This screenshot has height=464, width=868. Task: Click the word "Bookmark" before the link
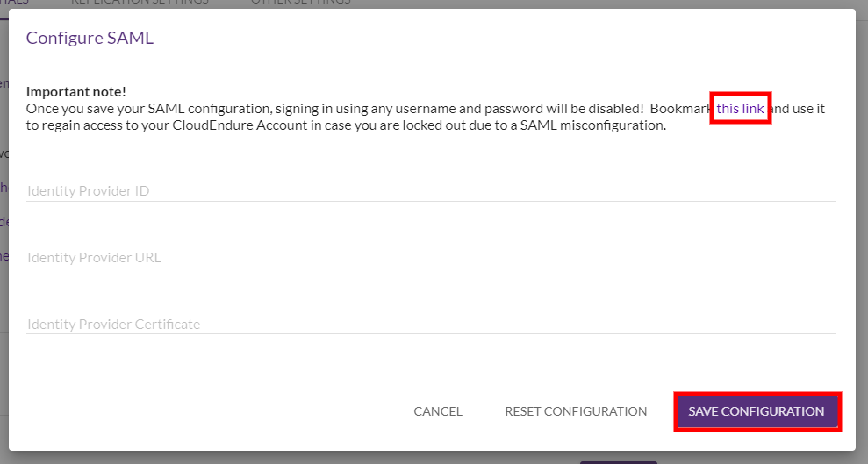680,109
